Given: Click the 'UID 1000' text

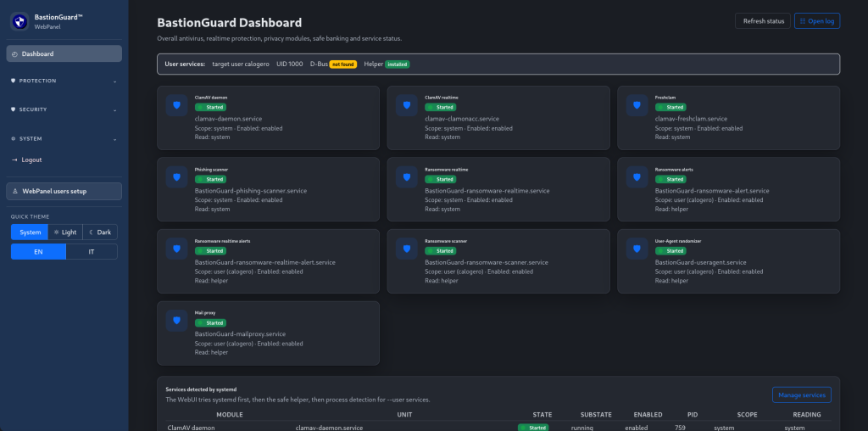Looking at the screenshot, I should (x=290, y=64).
